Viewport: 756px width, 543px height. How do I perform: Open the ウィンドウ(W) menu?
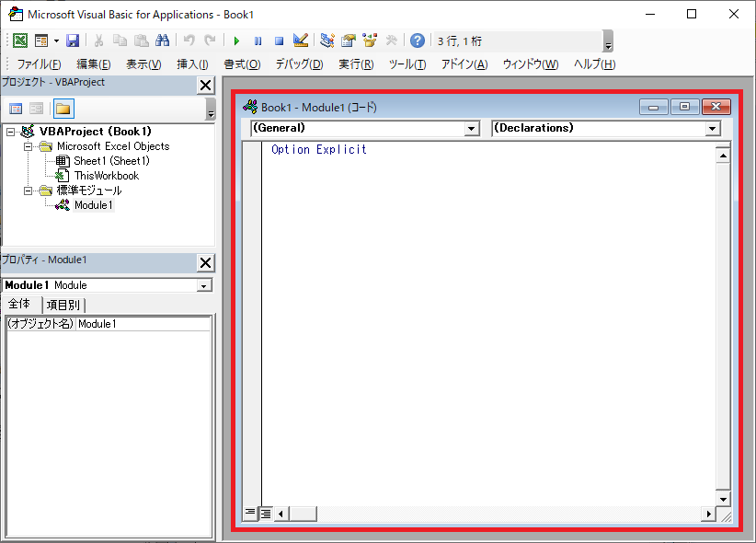pos(531,64)
